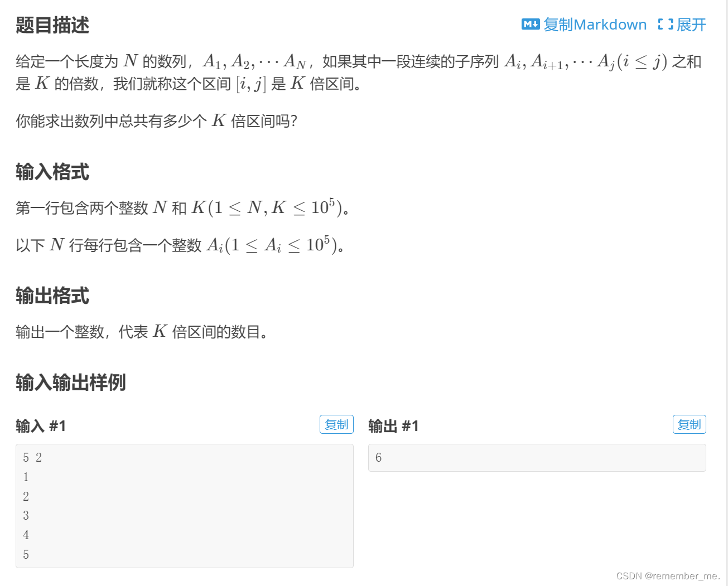
Task: Select the 输入格式 heading
Action: 52,172
